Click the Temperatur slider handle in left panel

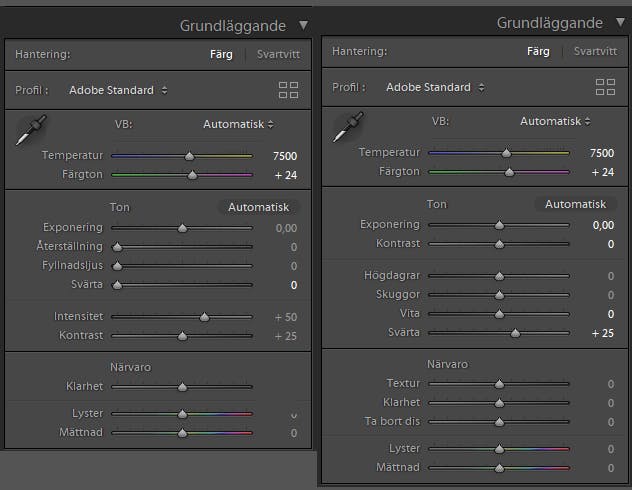click(x=189, y=156)
